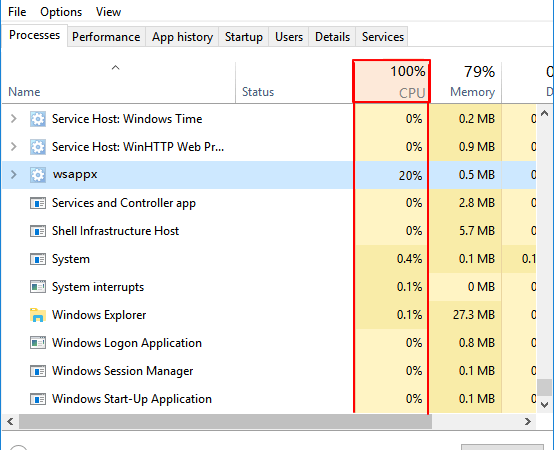The height and width of the screenshot is (450, 554).
Task: Expand the wsappx process group
Action: tap(14, 174)
